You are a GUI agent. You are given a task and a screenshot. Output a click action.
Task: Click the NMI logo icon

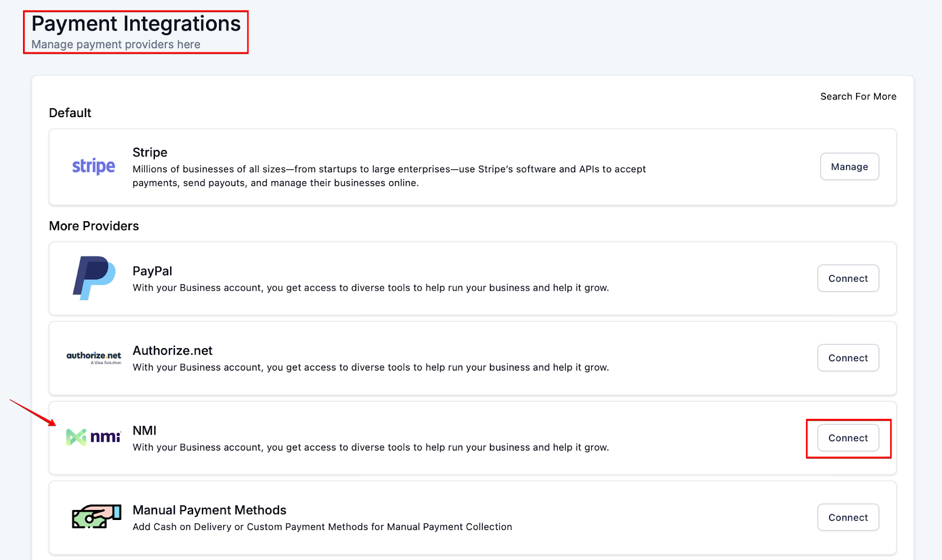[94, 437]
